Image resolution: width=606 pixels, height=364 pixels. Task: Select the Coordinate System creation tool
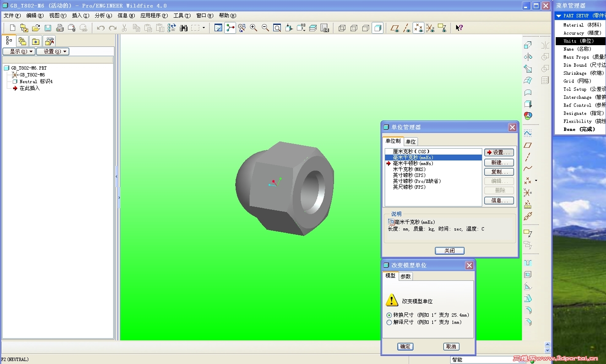tap(528, 192)
